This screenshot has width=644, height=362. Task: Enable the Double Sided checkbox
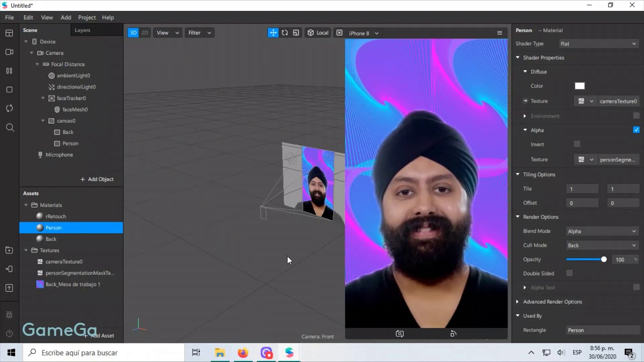click(570, 273)
